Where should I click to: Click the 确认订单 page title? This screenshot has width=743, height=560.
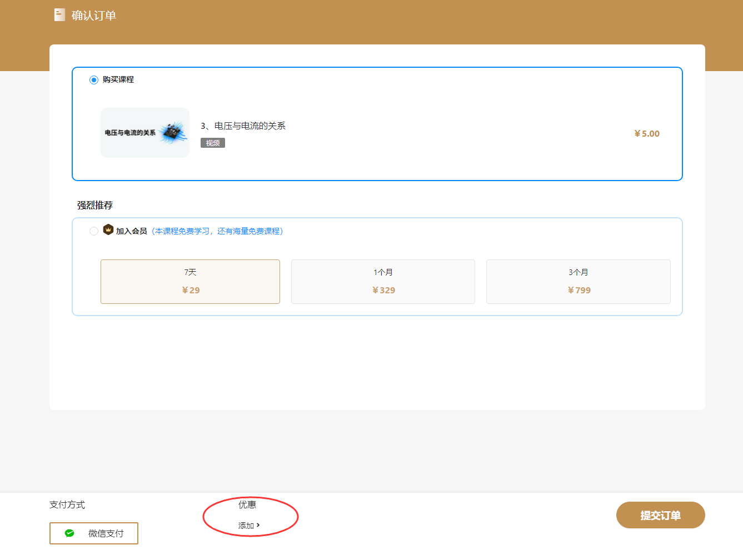pos(94,16)
